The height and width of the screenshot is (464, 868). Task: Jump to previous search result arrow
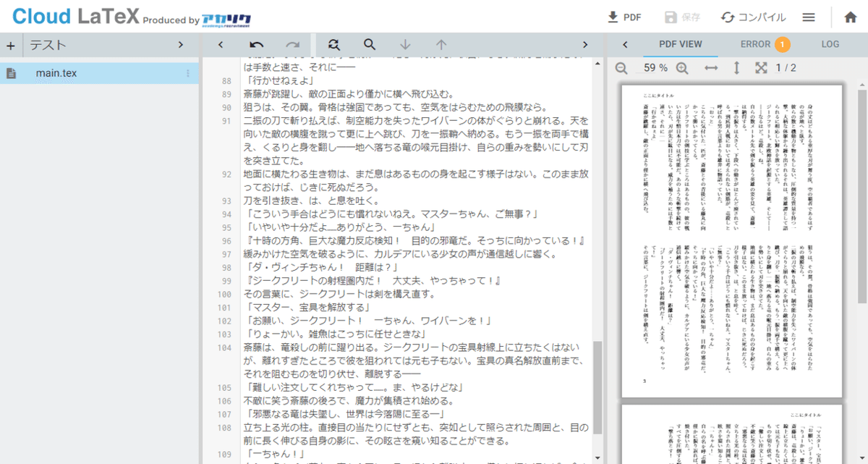click(x=441, y=45)
